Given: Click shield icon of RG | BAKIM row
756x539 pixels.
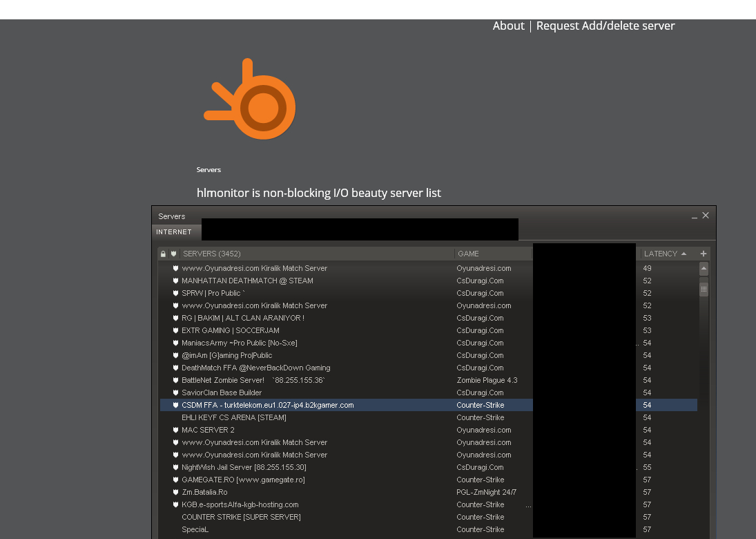Looking at the screenshot, I should [x=175, y=318].
